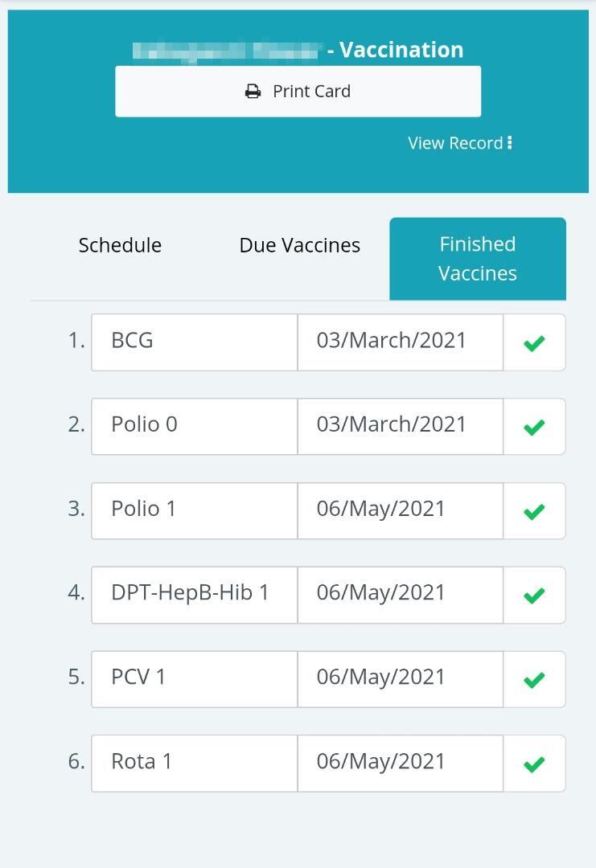Click the printer icon on Print Card
596x868 pixels.
[253, 92]
